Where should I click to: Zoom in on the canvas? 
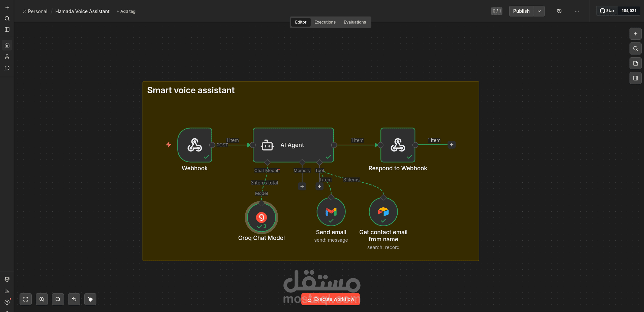click(x=42, y=299)
